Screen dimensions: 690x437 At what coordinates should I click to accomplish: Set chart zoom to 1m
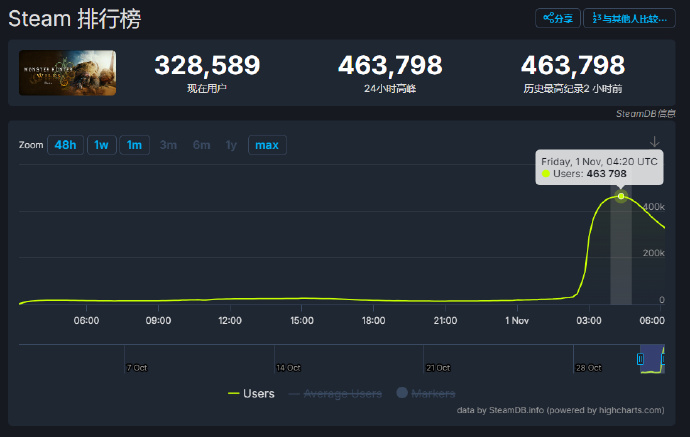click(133, 145)
